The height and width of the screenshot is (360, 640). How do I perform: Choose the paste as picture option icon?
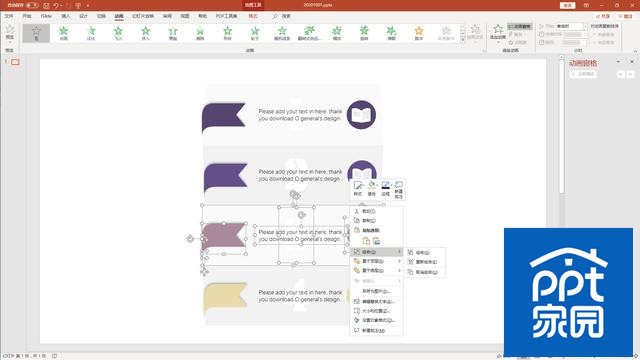[376, 241]
